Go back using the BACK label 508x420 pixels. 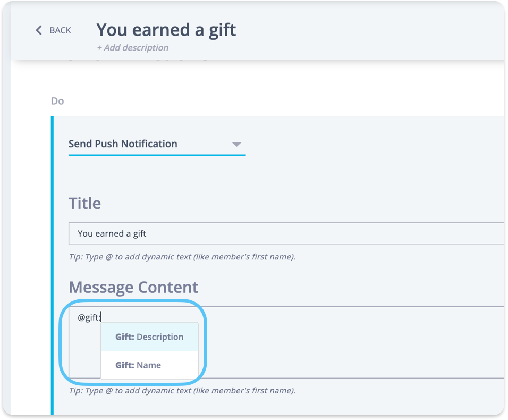coord(60,30)
